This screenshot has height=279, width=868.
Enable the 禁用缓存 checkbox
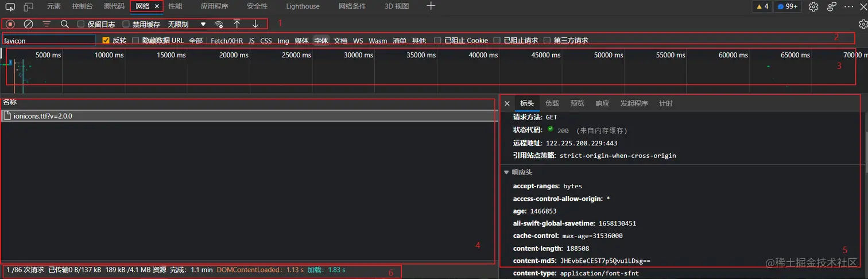click(x=126, y=24)
